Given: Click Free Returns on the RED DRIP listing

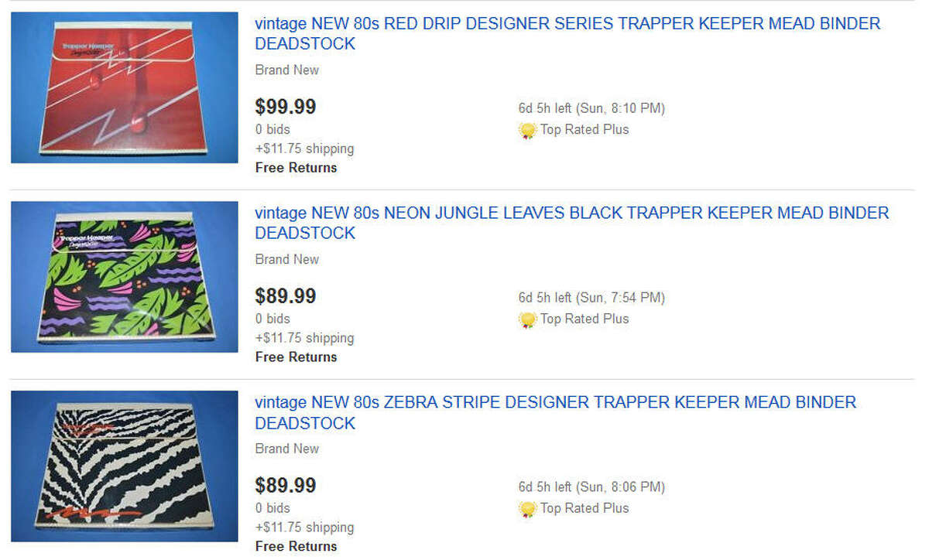Looking at the screenshot, I should 296,168.
